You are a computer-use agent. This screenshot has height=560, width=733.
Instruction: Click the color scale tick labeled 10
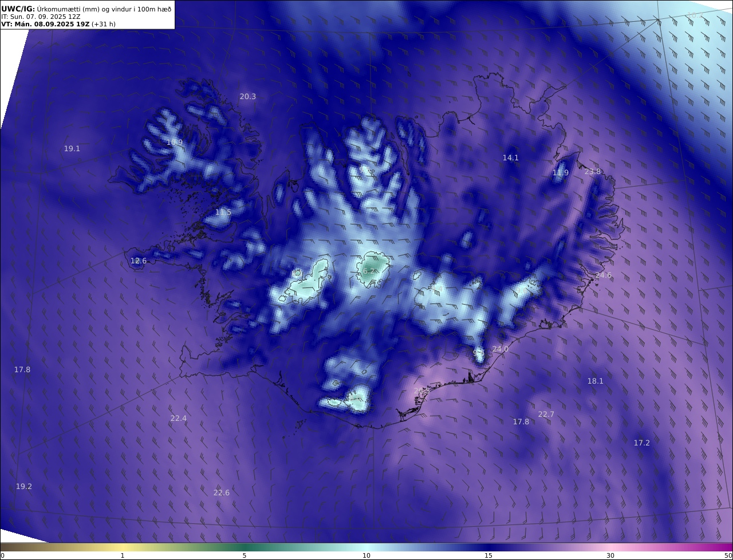pyautogui.click(x=366, y=555)
